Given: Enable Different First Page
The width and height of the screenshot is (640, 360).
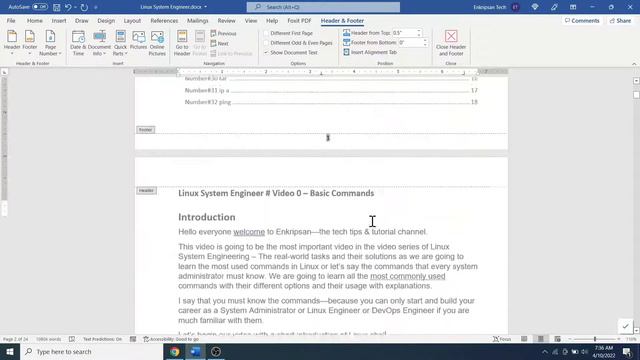Looking at the screenshot, I should [288, 33].
